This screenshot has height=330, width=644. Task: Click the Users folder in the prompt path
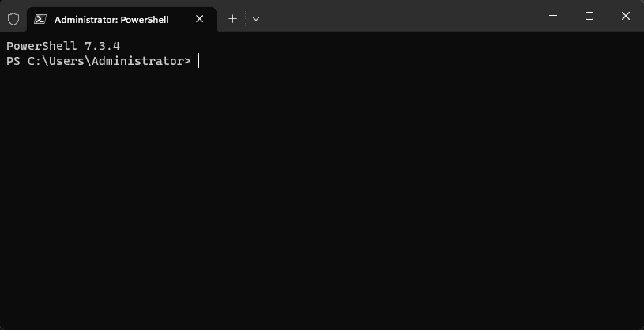[66, 61]
